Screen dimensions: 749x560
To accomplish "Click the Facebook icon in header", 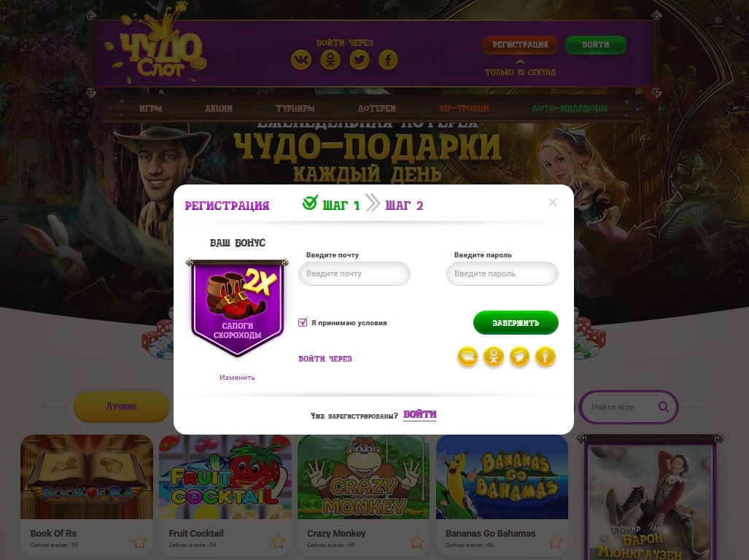I will click(x=388, y=60).
